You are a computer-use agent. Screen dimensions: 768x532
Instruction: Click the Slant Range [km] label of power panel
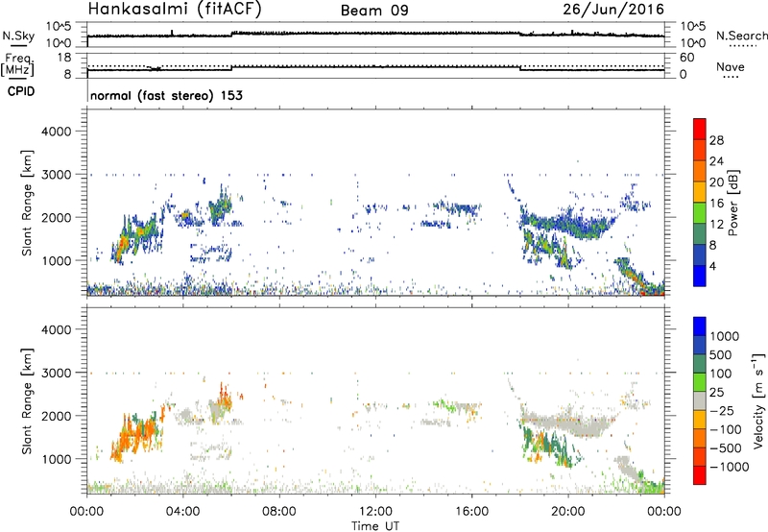(27, 203)
